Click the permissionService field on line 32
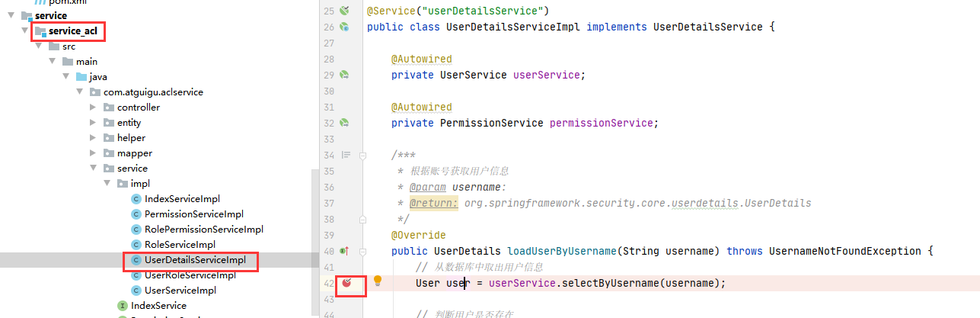Viewport: 980px width, 318px height. tap(601, 123)
